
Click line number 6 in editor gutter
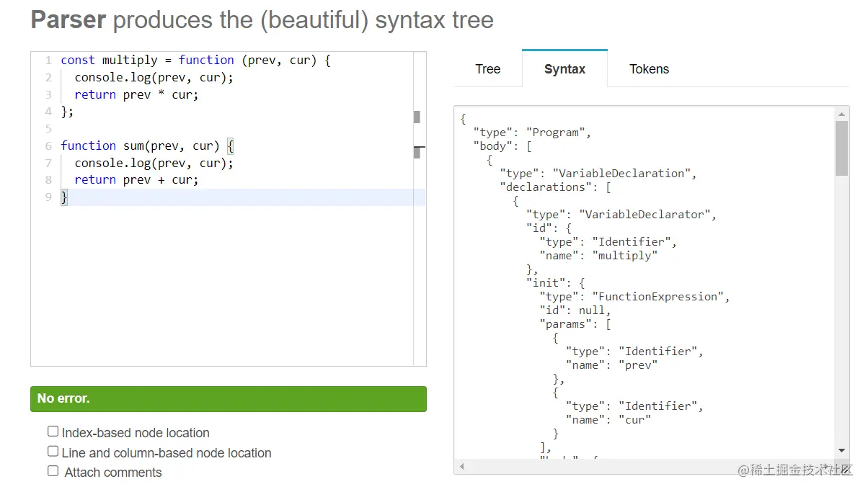tap(48, 146)
